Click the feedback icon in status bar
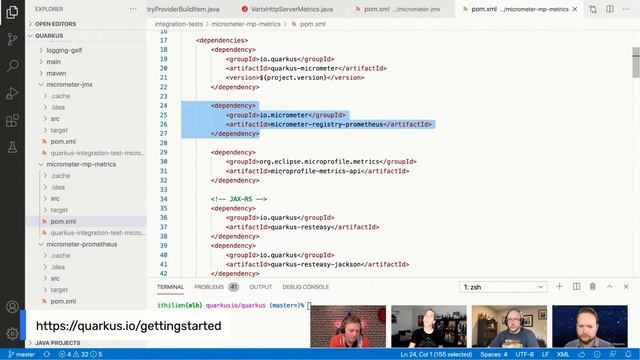The image size is (640, 360). point(612,354)
